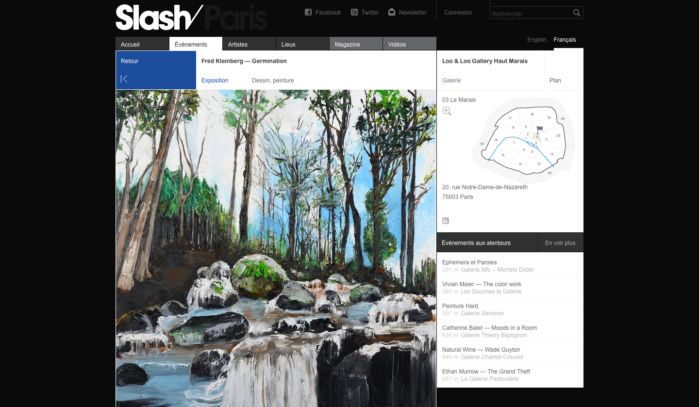
Task: Click the Connexion link
Action: pyautogui.click(x=458, y=12)
